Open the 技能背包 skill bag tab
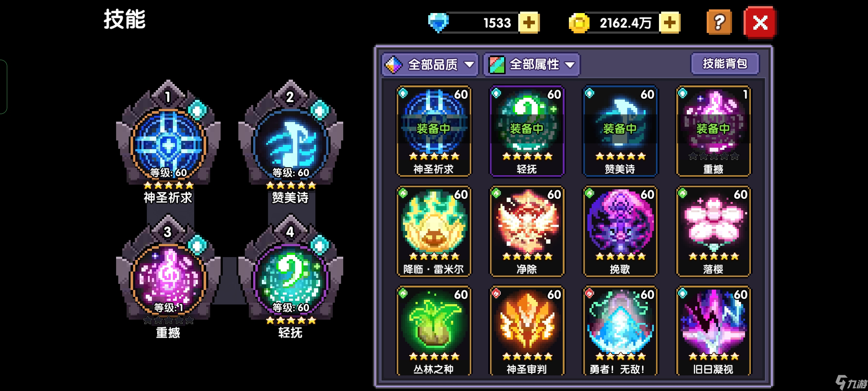868x391 pixels. tap(725, 64)
